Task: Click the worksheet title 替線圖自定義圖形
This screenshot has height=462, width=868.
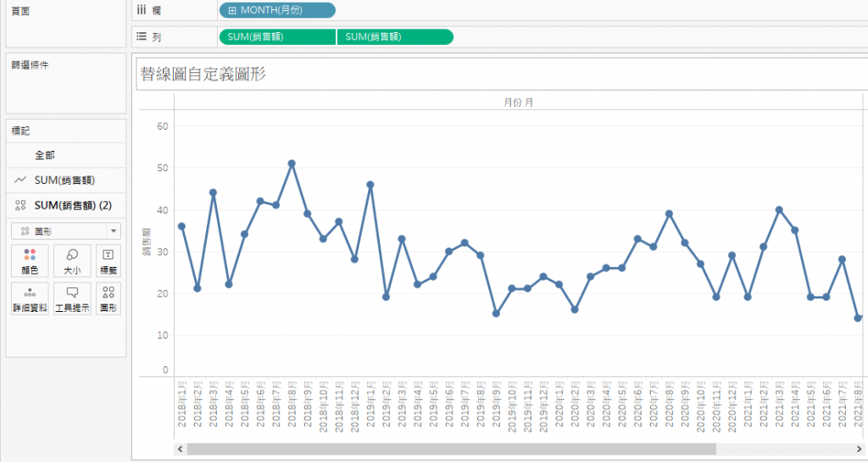Action: point(203,74)
